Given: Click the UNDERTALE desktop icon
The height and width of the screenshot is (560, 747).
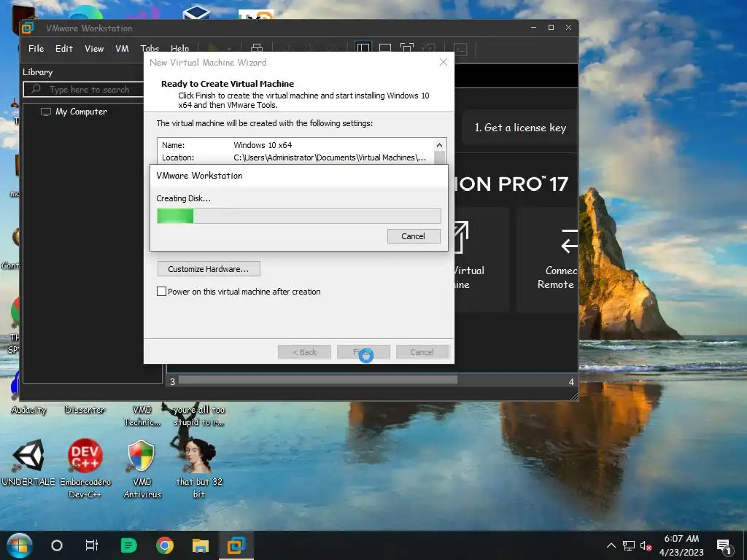Looking at the screenshot, I should click(28, 463).
